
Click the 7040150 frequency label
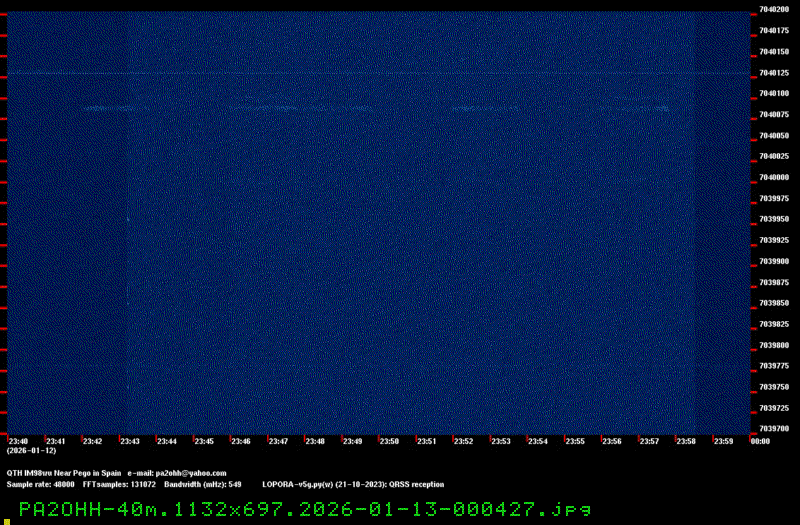click(774, 52)
